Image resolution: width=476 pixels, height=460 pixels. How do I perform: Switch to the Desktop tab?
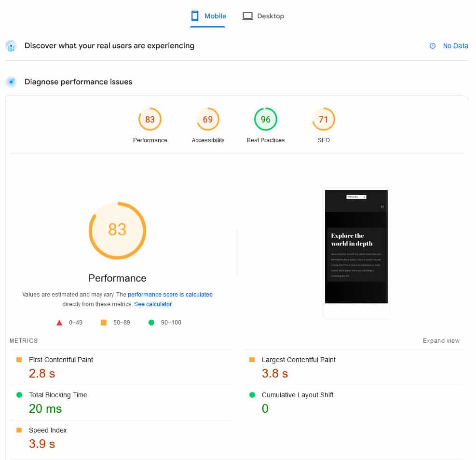[x=263, y=16]
